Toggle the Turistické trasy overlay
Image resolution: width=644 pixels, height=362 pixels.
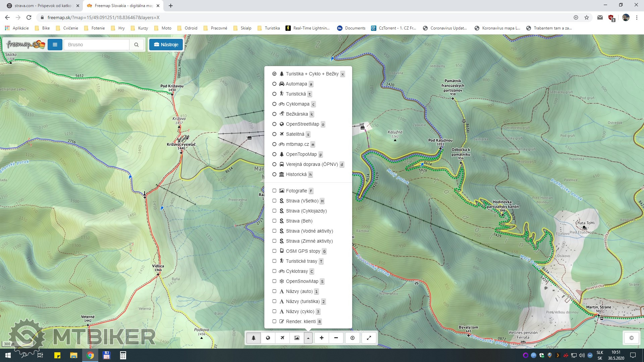tap(274, 261)
